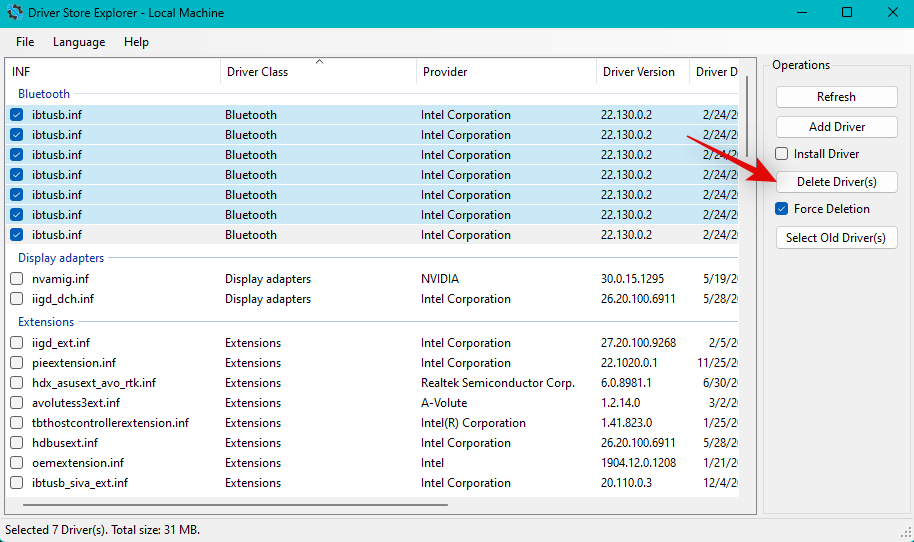Sort by the Driver Class column header
Viewport: 914px width, 542px height.
click(318, 72)
